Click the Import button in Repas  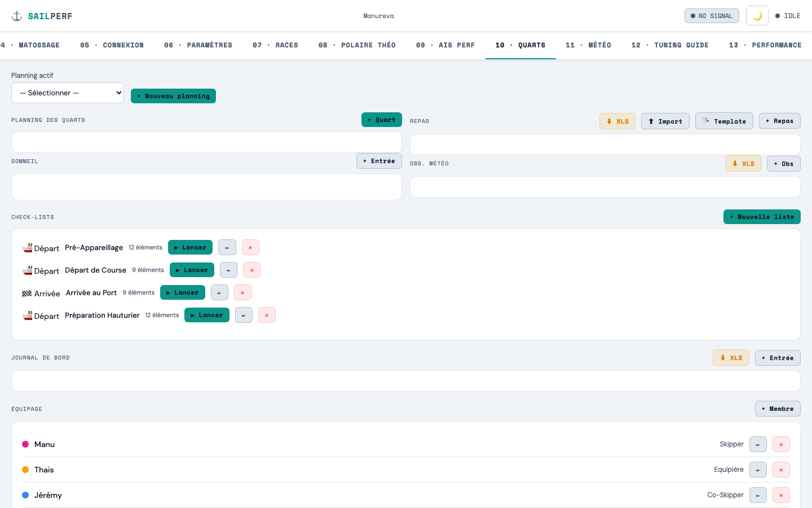[x=665, y=121]
